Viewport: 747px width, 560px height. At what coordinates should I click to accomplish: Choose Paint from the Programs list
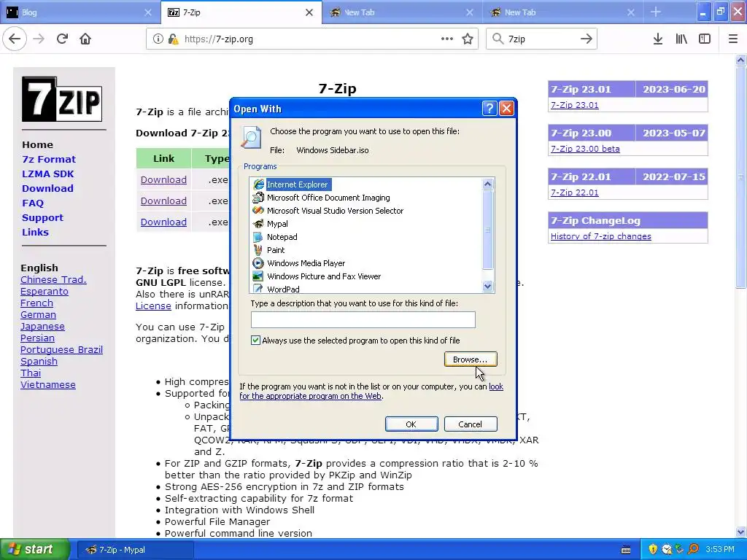point(276,250)
